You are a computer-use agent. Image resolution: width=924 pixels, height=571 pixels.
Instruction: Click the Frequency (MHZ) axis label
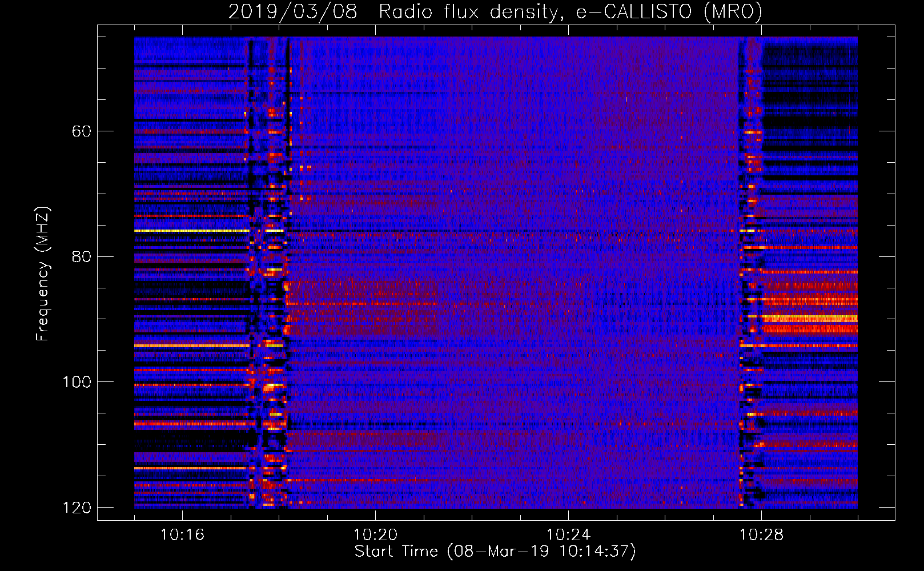coord(42,274)
